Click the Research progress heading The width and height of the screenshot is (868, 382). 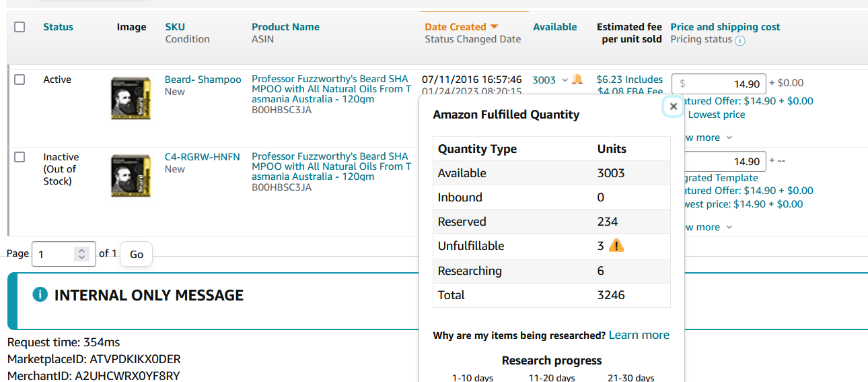click(552, 360)
